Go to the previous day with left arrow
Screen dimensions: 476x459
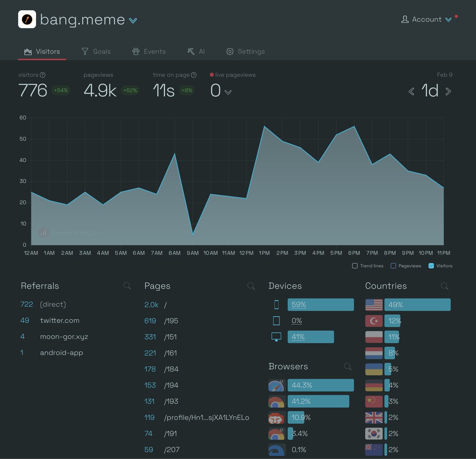pyautogui.click(x=411, y=92)
